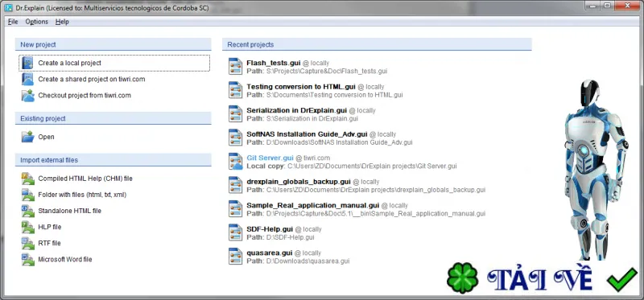Open the Options menu
This screenshot has width=644, height=300.
[x=36, y=22]
